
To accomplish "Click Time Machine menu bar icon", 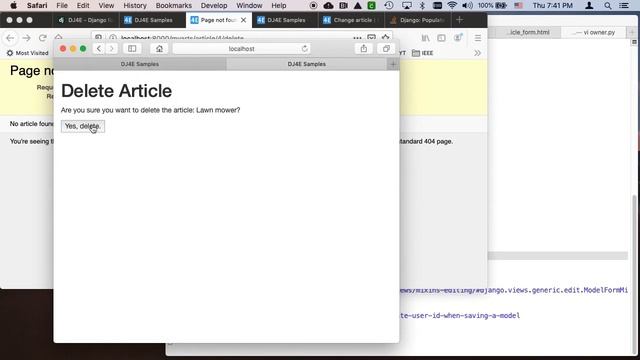I will (x=389, y=5).
